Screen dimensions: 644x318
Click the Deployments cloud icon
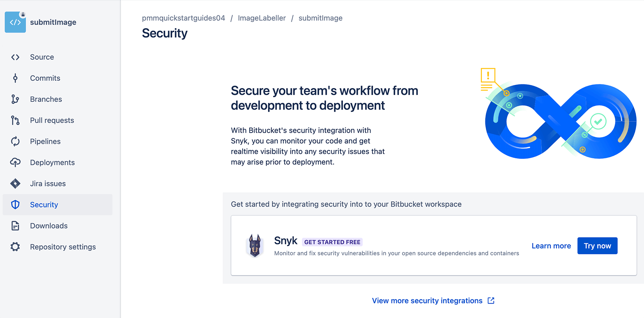15,162
